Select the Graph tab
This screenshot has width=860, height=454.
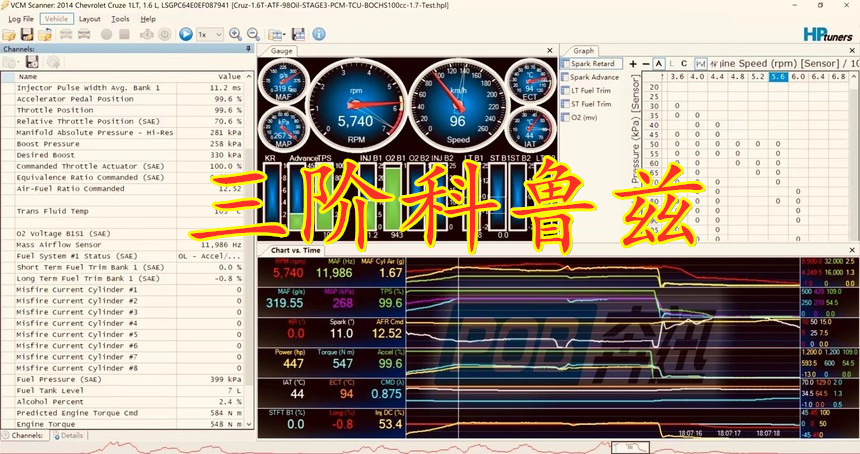[x=583, y=50]
